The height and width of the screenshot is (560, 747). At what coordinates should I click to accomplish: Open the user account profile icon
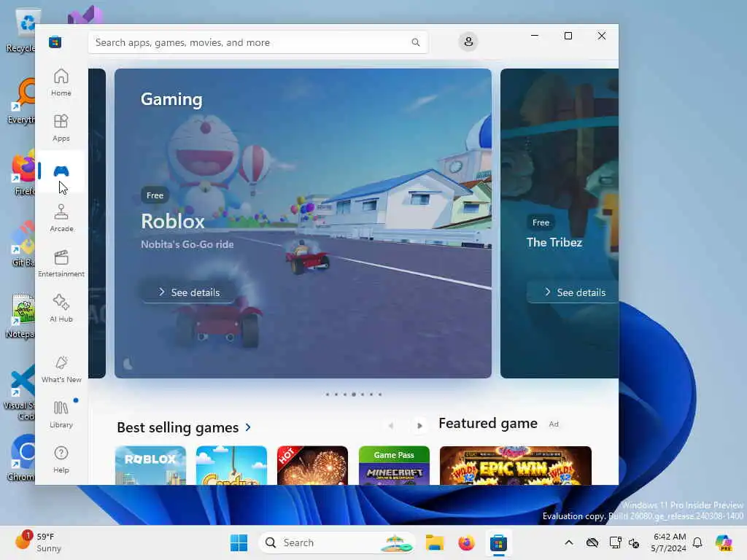pos(468,42)
